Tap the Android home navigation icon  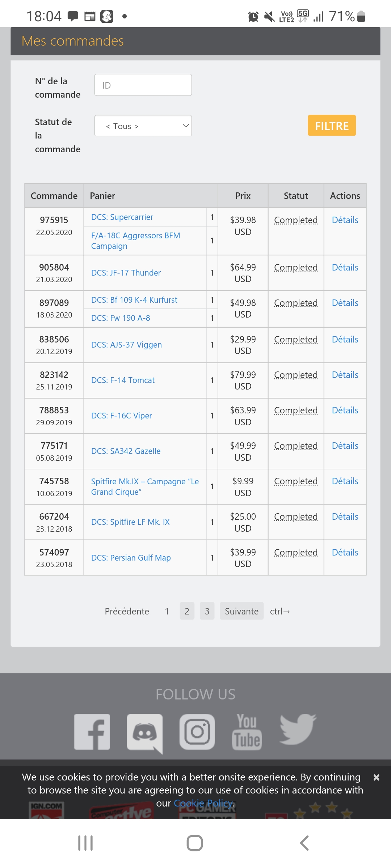coord(195,843)
